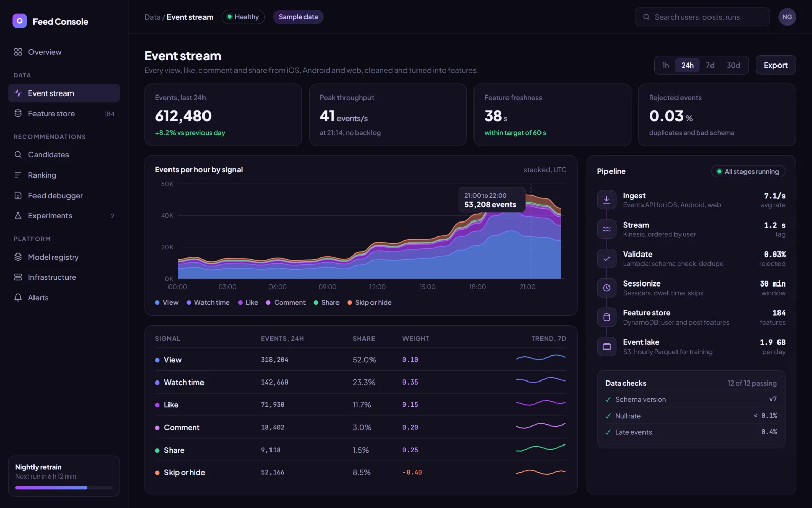
Task: Click the Sessionize clock icon
Action: (606, 288)
